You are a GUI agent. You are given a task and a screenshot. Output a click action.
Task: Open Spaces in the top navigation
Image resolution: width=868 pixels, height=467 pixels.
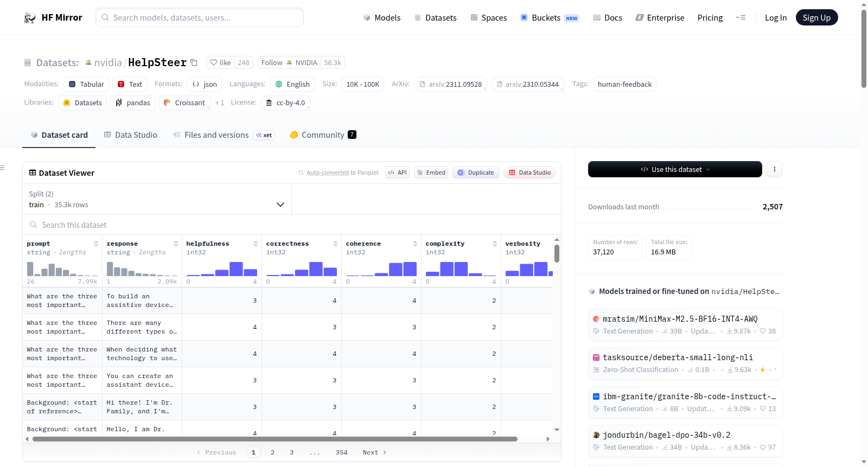pyautogui.click(x=489, y=18)
